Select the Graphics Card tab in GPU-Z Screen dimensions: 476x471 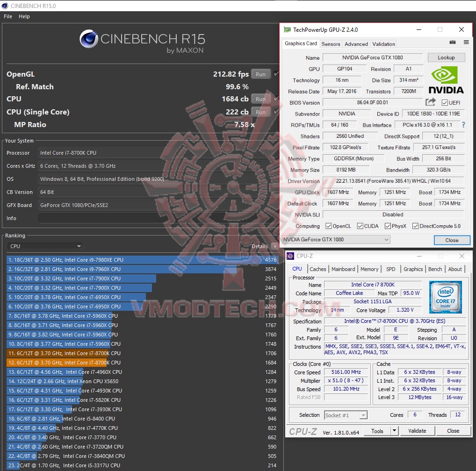point(301,43)
